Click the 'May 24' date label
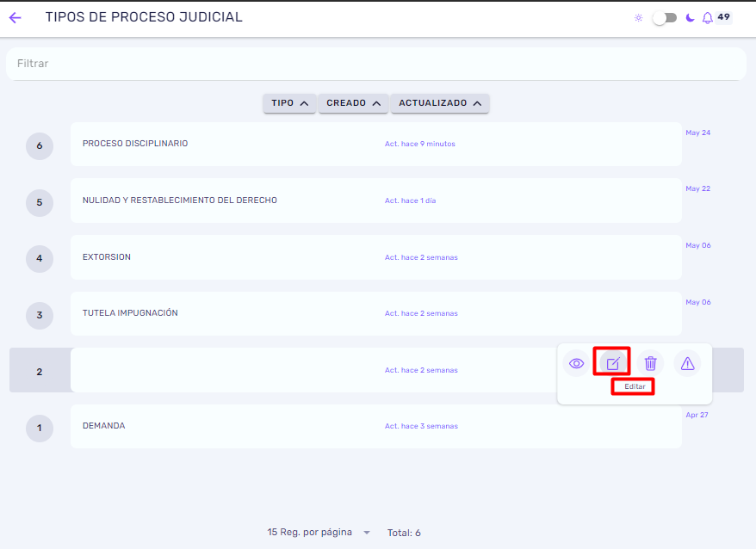The image size is (756, 549). coord(697,133)
